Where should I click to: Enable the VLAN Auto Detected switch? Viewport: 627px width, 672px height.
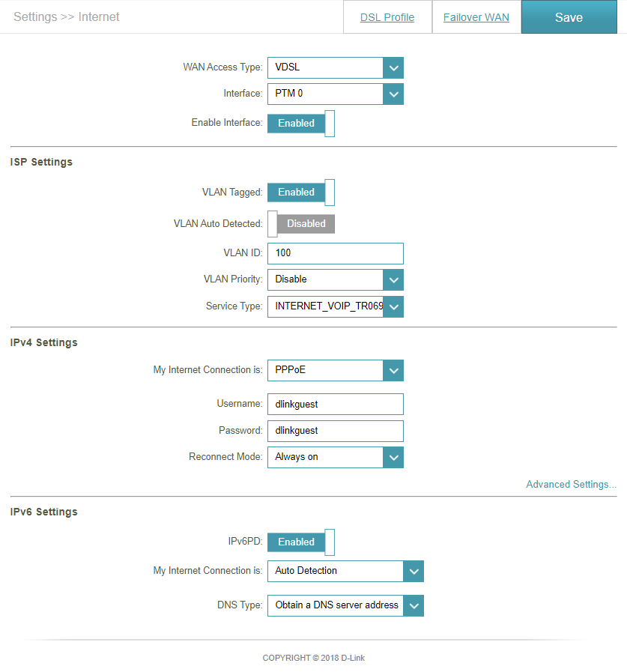pyautogui.click(x=301, y=224)
